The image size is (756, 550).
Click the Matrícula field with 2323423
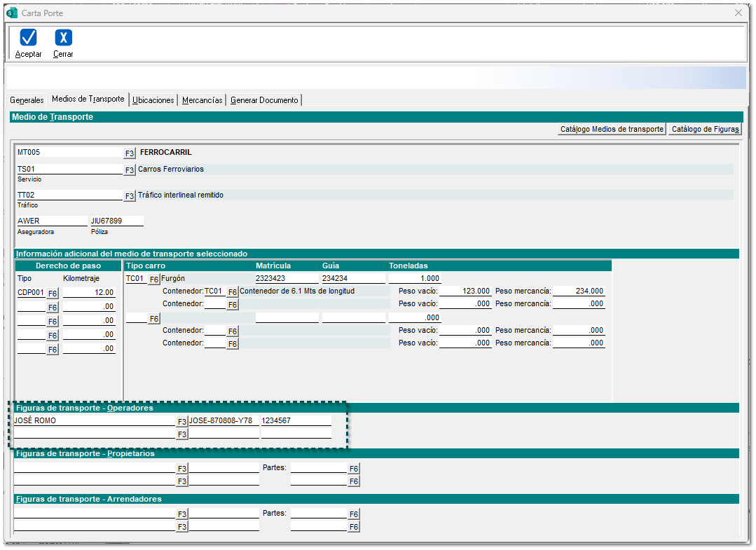point(286,278)
